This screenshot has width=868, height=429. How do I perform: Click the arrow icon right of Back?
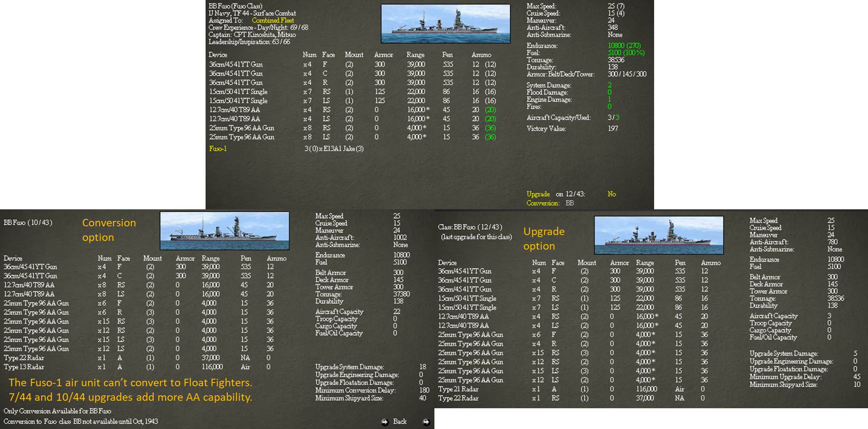point(426,422)
